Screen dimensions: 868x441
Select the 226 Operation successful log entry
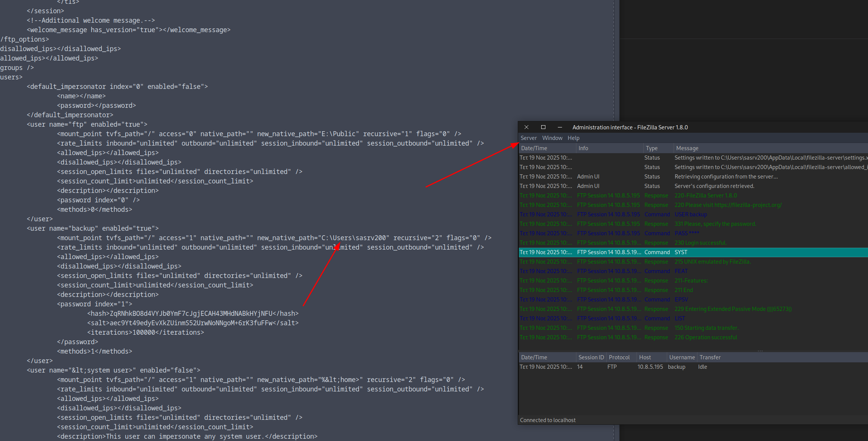(x=705, y=337)
